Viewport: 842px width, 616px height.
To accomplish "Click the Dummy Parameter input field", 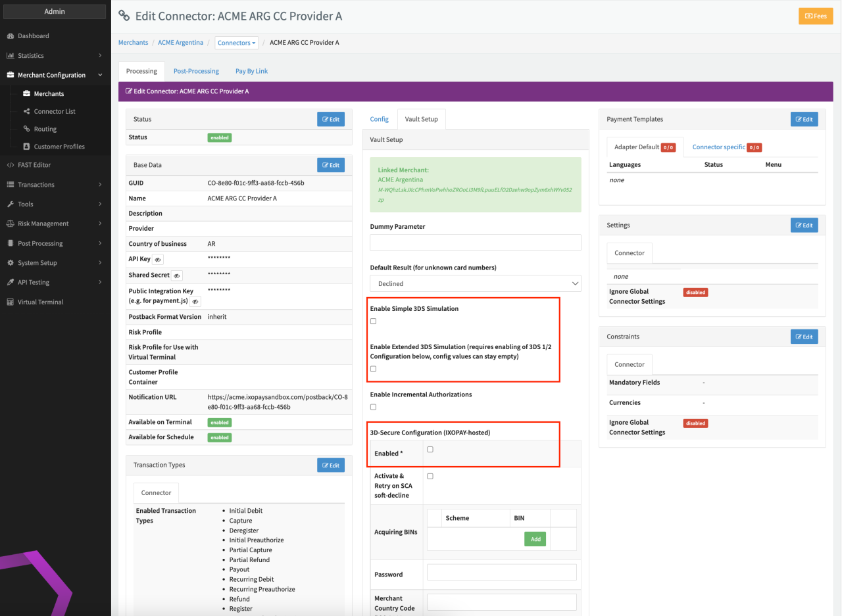I will (475, 243).
